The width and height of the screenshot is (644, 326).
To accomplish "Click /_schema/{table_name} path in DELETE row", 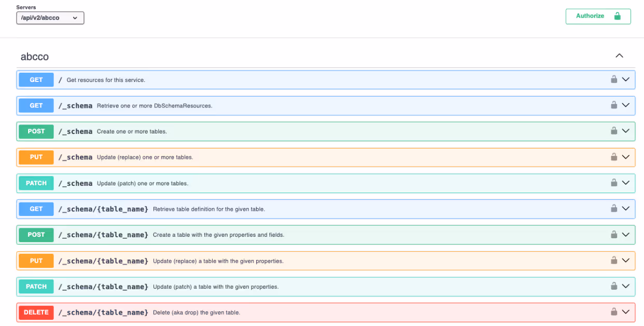I will (103, 313).
